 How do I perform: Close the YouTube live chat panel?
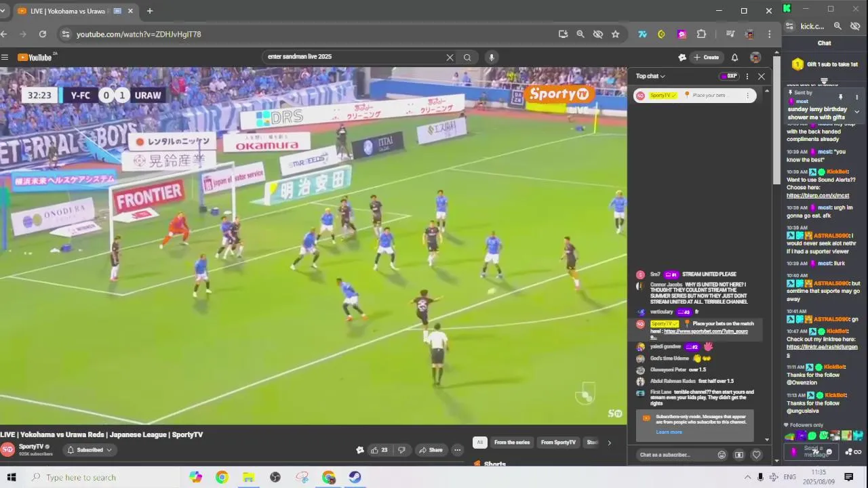pyautogui.click(x=761, y=77)
